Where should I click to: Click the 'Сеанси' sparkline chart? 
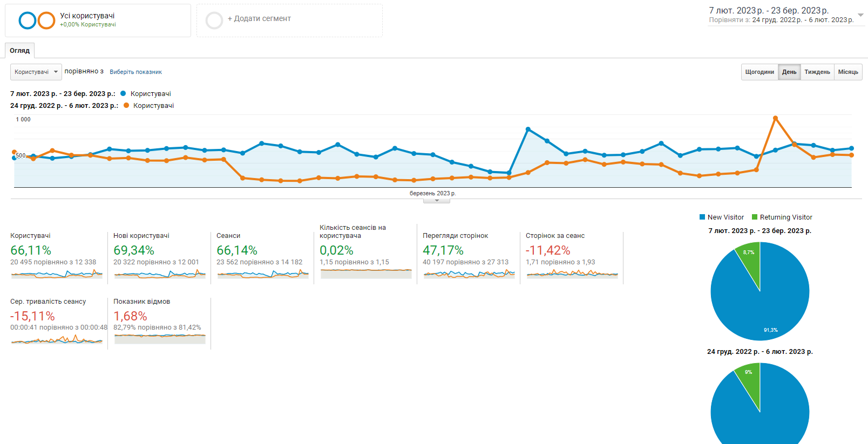[263, 274]
